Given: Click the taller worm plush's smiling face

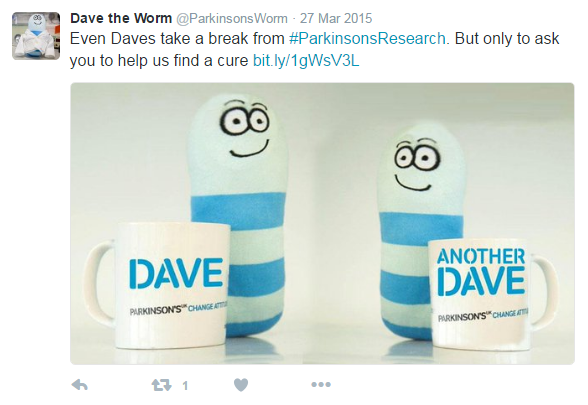Looking at the screenshot, I should point(244,130).
